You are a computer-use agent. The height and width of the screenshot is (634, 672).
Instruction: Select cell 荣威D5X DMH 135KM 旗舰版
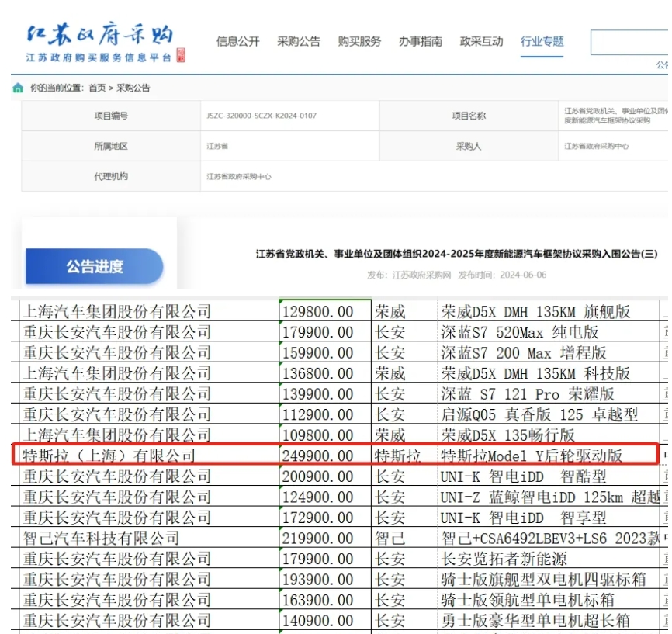[x=549, y=311]
